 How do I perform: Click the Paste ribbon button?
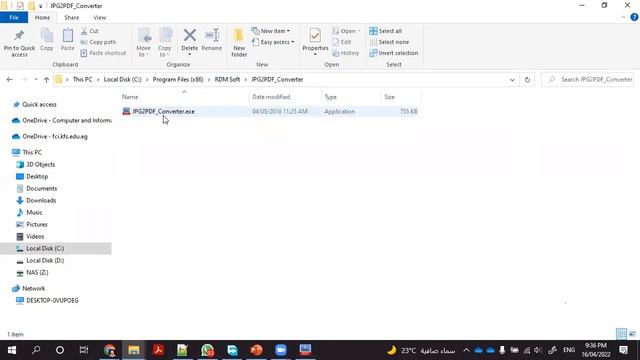pos(68,40)
